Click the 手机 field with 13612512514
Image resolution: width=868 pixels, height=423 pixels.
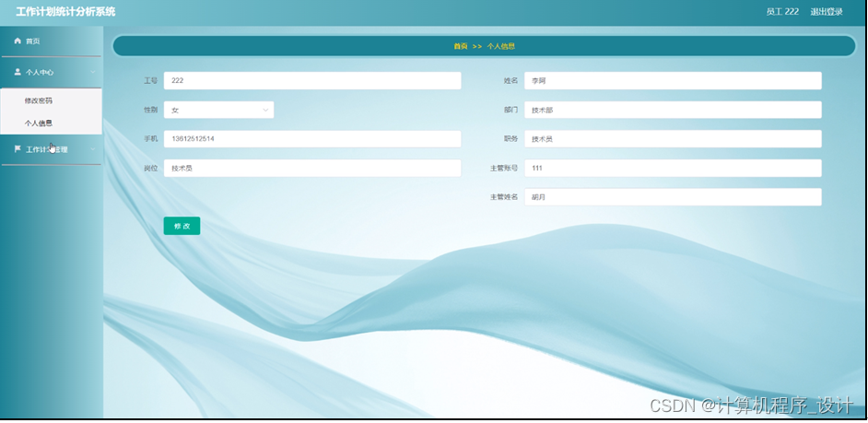click(312, 139)
